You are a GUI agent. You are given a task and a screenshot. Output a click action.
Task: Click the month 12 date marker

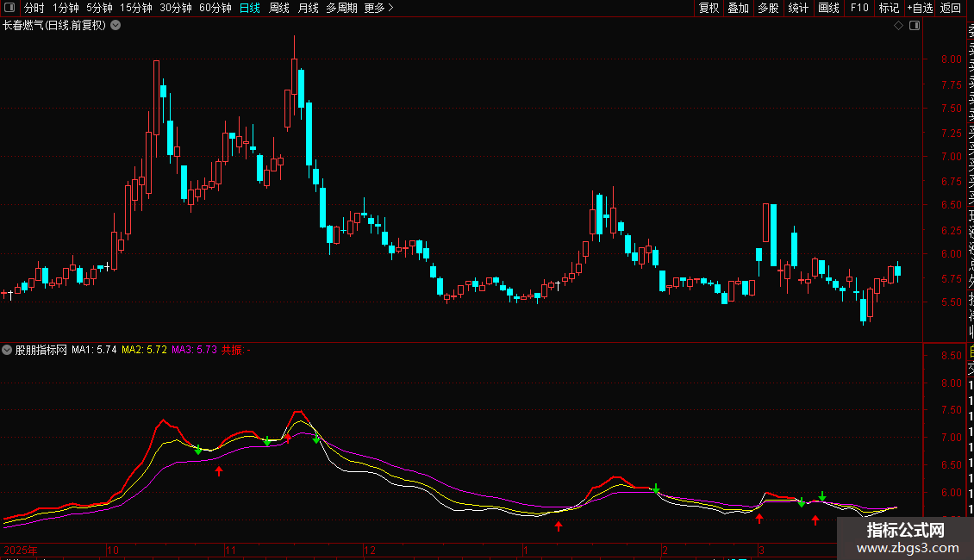[370, 550]
